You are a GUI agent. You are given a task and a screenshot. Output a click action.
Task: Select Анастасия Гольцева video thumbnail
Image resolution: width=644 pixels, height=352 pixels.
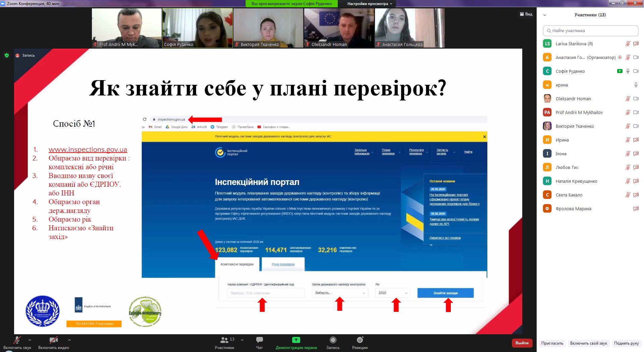coord(410,28)
